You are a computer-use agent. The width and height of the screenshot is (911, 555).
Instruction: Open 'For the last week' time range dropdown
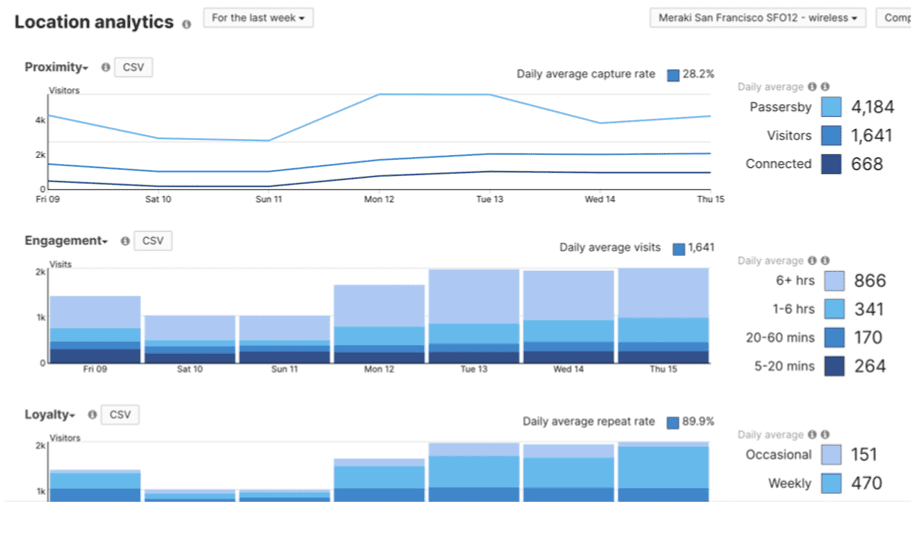(258, 18)
